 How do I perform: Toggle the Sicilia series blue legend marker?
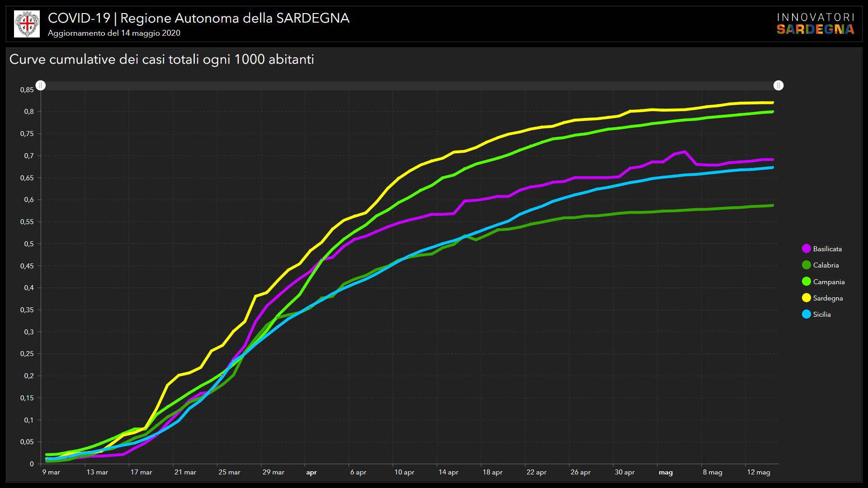coord(806,314)
